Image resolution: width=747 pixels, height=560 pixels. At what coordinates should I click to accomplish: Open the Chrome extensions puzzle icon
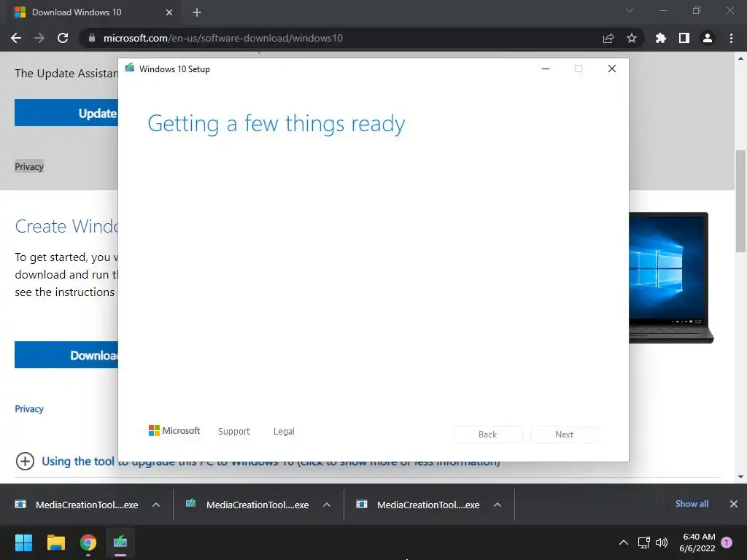[x=661, y=38]
